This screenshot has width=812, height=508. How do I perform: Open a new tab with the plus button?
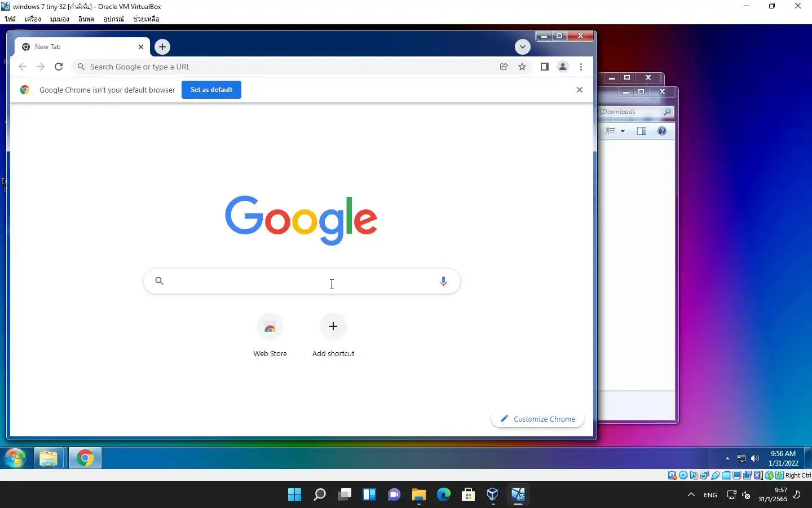(162, 47)
